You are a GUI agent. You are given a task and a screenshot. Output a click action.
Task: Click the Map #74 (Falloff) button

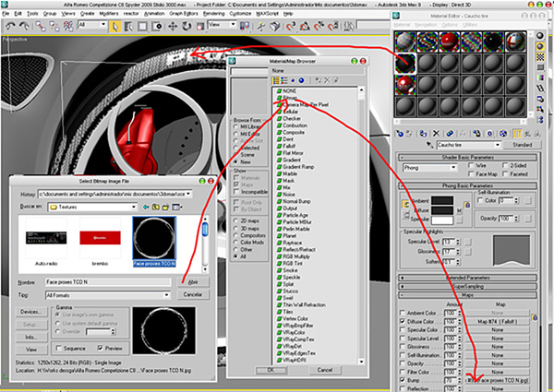click(497, 321)
